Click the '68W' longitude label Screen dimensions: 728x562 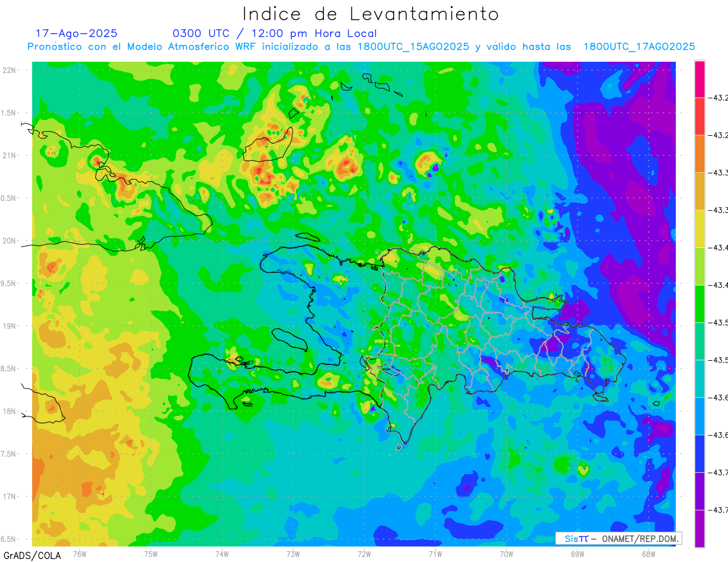coord(649,554)
